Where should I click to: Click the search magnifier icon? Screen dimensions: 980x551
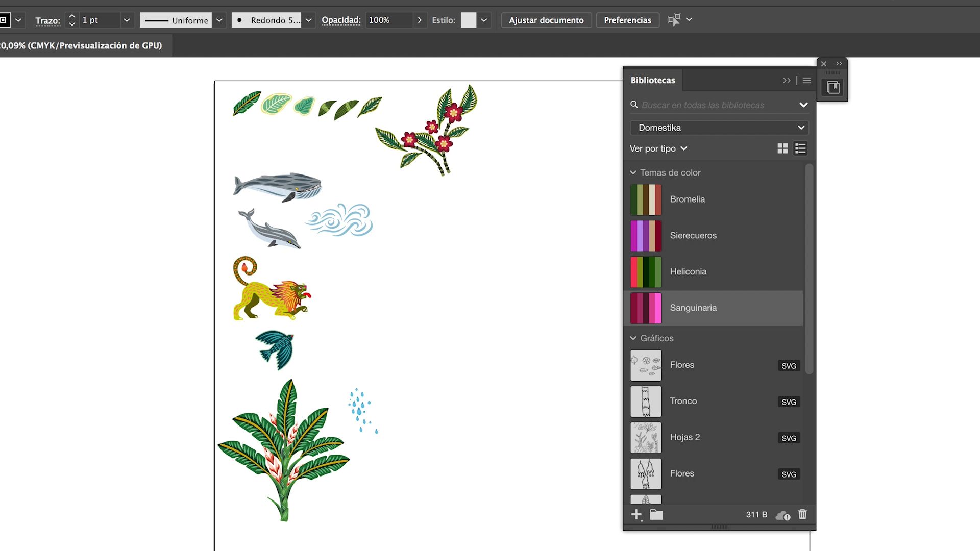tap(634, 105)
